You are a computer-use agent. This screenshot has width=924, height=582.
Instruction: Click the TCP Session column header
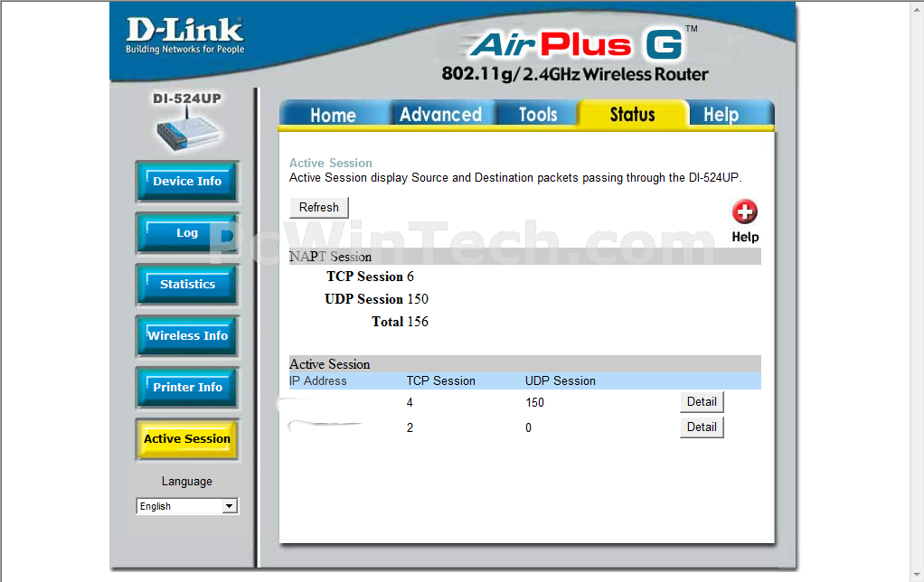(441, 381)
